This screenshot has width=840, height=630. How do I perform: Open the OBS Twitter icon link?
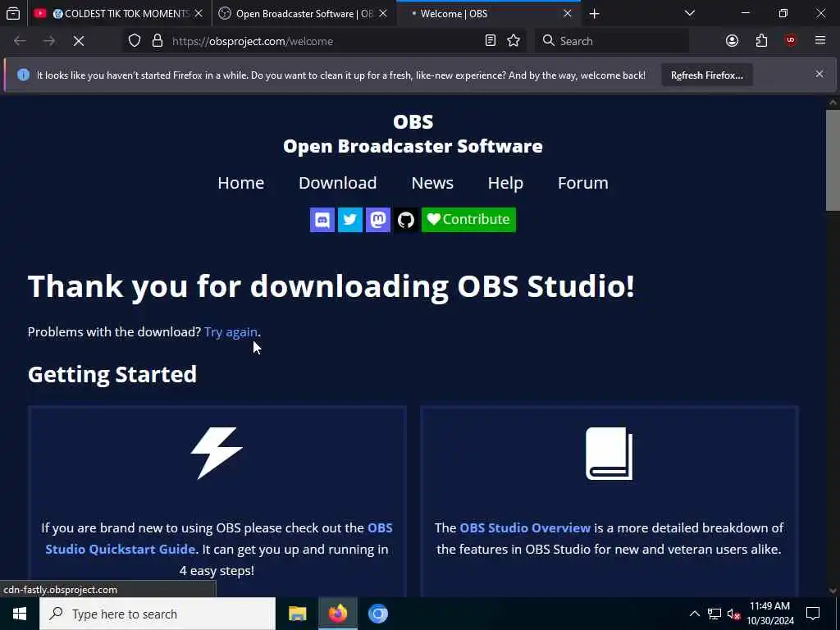click(x=349, y=220)
